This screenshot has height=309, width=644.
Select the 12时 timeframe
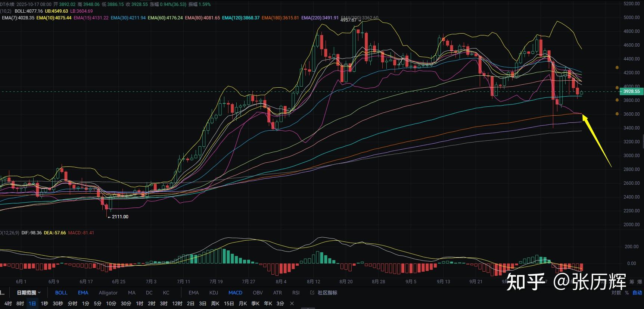177,303
